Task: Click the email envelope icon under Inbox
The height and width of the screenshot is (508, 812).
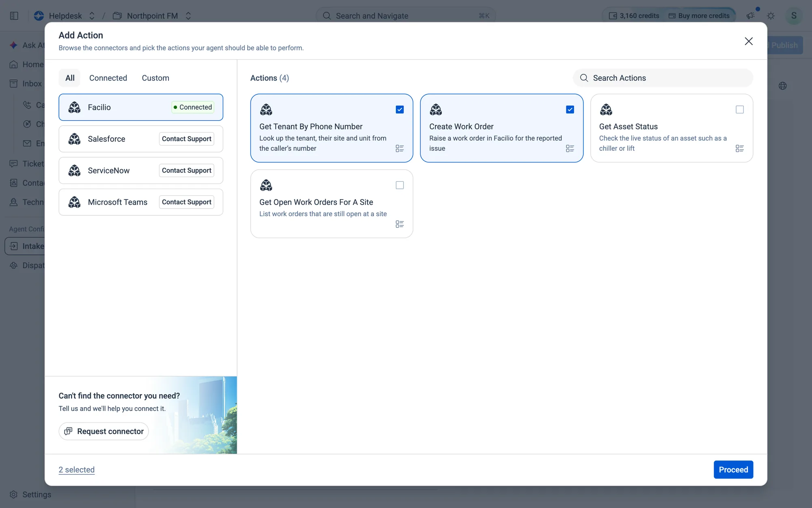Action: [27, 143]
